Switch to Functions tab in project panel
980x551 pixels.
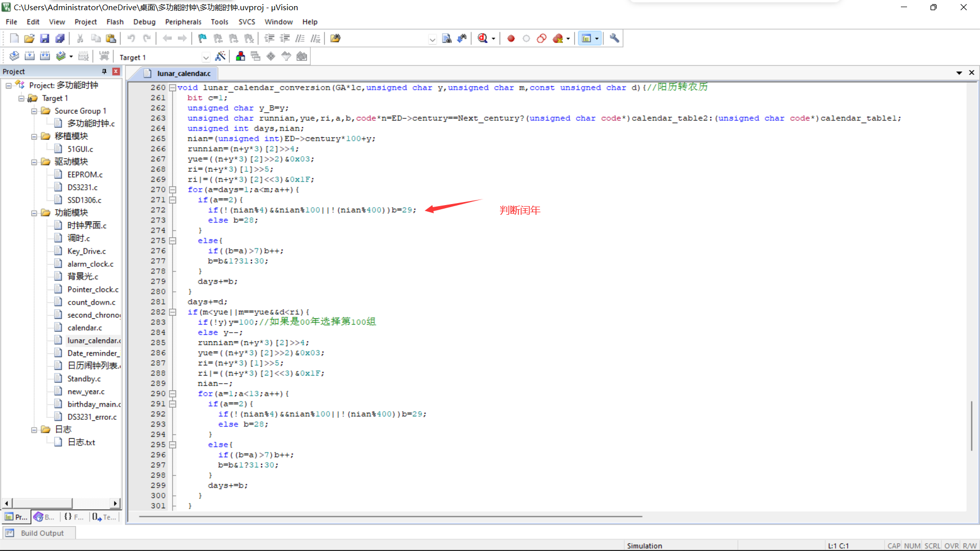[74, 517]
